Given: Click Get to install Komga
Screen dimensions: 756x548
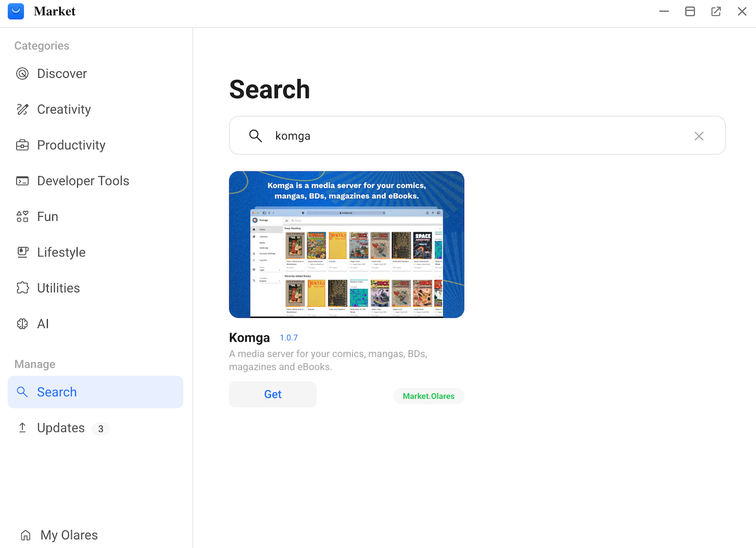Looking at the screenshot, I should [x=272, y=394].
